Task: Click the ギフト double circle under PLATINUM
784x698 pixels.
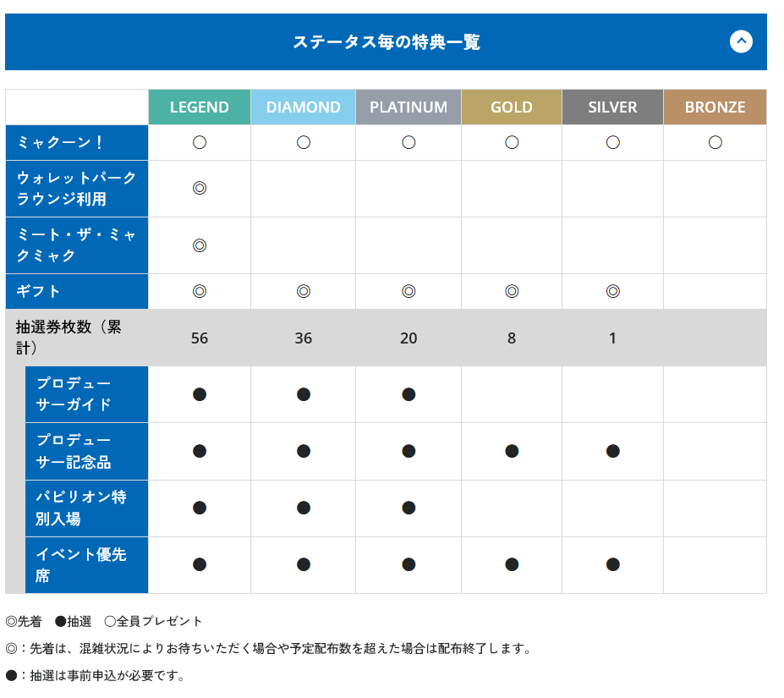Action: pyautogui.click(x=408, y=291)
